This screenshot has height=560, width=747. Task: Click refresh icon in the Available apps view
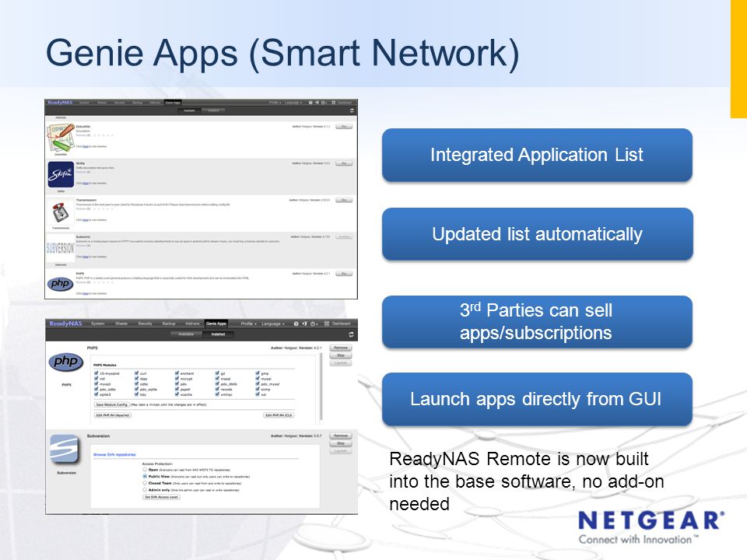tap(352, 110)
